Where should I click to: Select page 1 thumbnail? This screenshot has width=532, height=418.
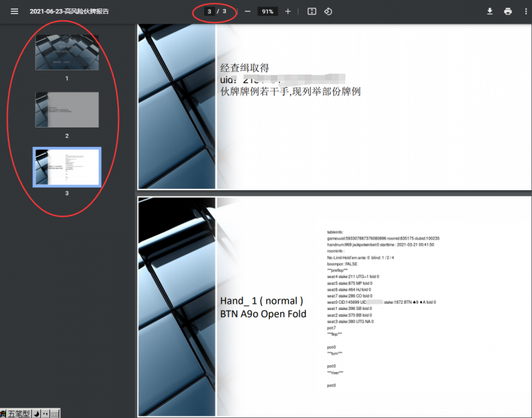67,52
